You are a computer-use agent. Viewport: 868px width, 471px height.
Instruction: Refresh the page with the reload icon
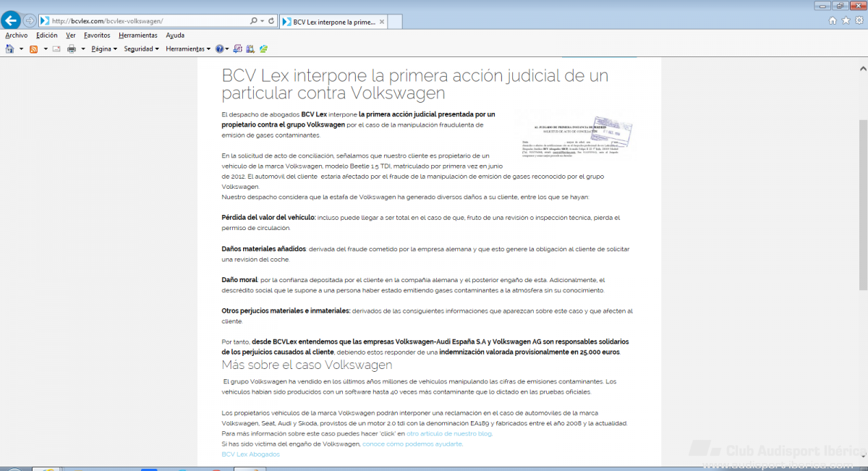(x=271, y=21)
